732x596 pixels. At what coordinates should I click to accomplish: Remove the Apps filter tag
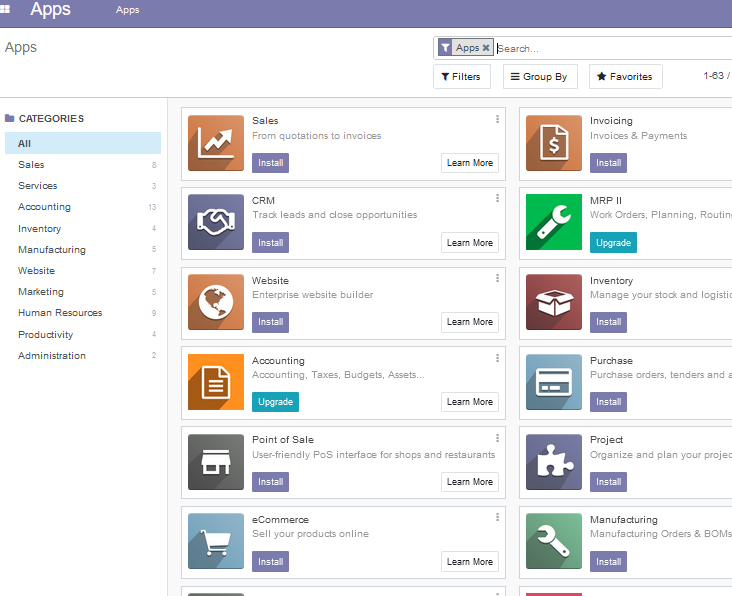click(x=486, y=48)
